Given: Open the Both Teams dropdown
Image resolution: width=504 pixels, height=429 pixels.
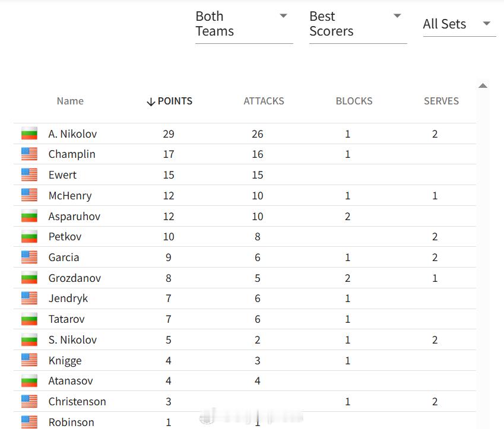Looking at the screenshot, I should point(244,24).
